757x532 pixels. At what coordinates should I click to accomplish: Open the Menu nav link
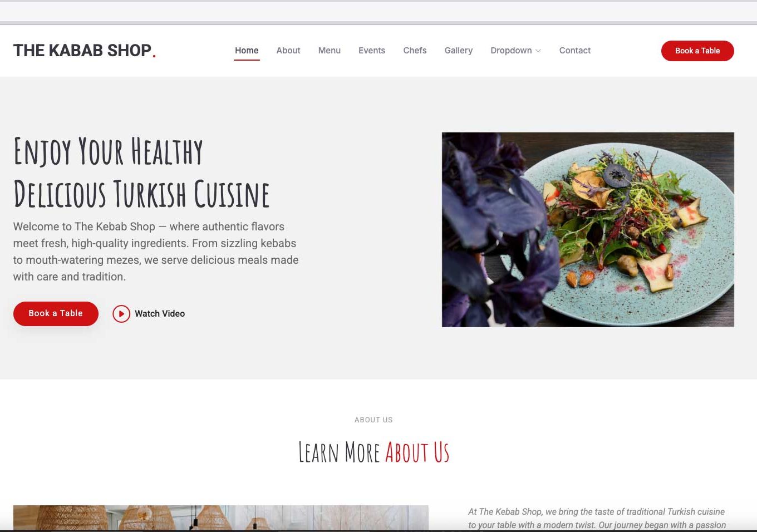330,51
